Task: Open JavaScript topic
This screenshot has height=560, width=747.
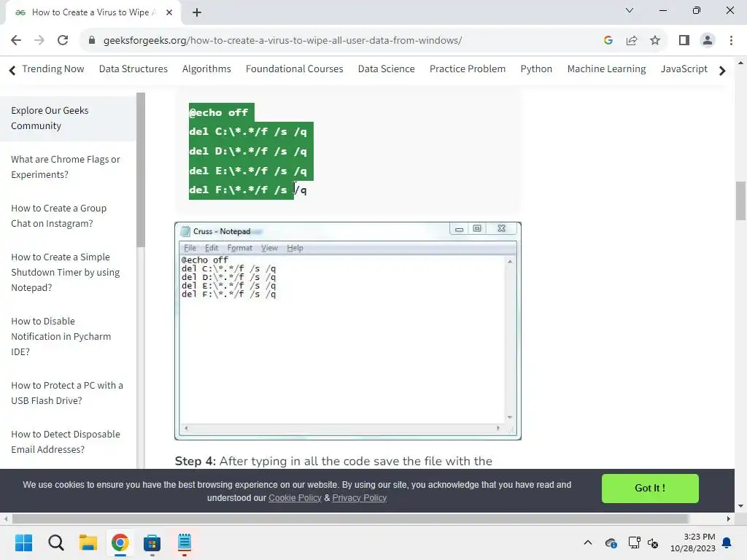Action: 684,69
